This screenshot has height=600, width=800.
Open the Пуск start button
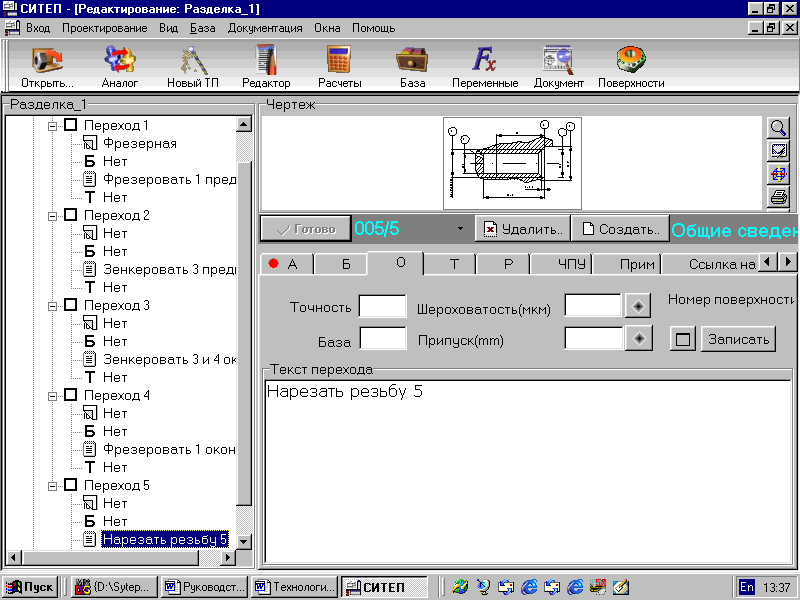[30, 587]
